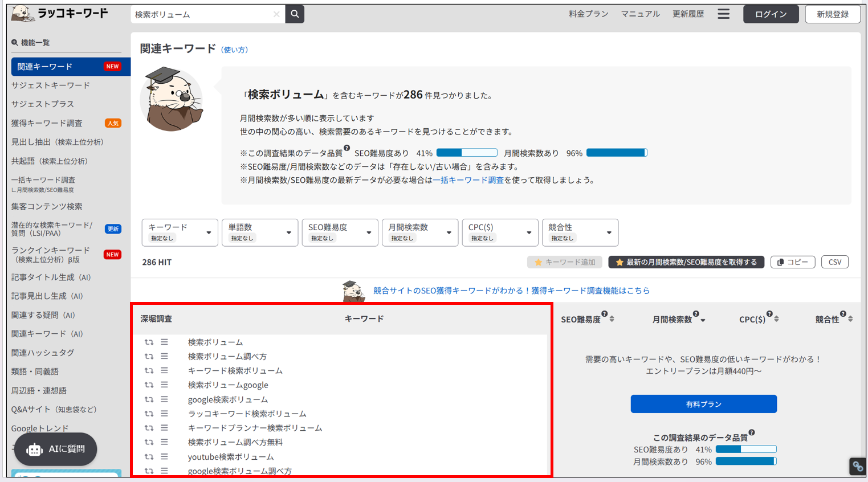Click the CSV export button
This screenshot has width=868, height=482.
(835, 262)
